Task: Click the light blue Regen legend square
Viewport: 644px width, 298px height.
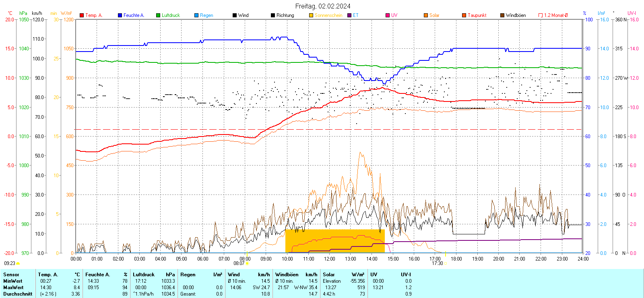Action: (196, 15)
